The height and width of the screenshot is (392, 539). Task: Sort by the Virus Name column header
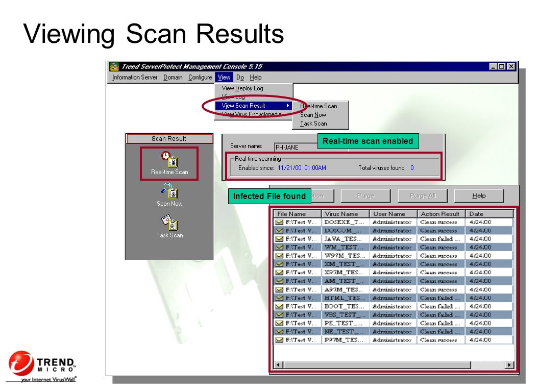pyautogui.click(x=346, y=214)
